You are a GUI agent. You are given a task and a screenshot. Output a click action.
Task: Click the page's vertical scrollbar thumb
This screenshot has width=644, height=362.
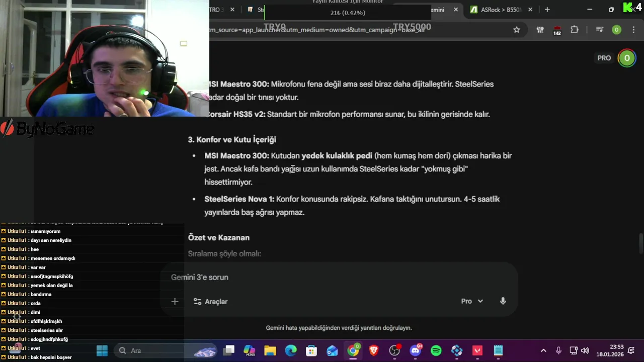tap(641, 243)
